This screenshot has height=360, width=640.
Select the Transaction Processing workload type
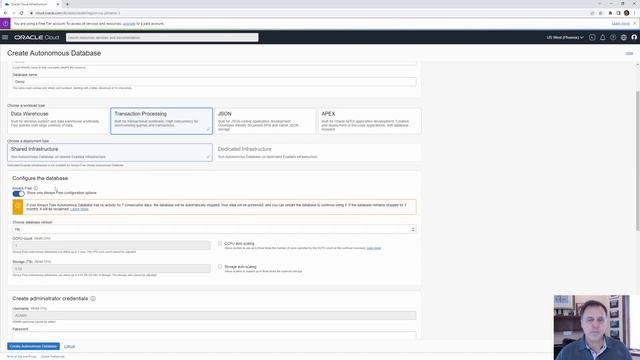pos(161,121)
